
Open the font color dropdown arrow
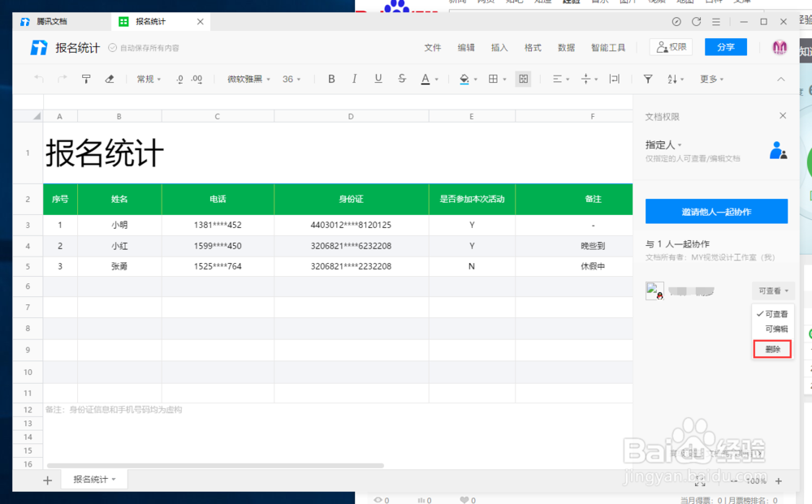coord(437,80)
